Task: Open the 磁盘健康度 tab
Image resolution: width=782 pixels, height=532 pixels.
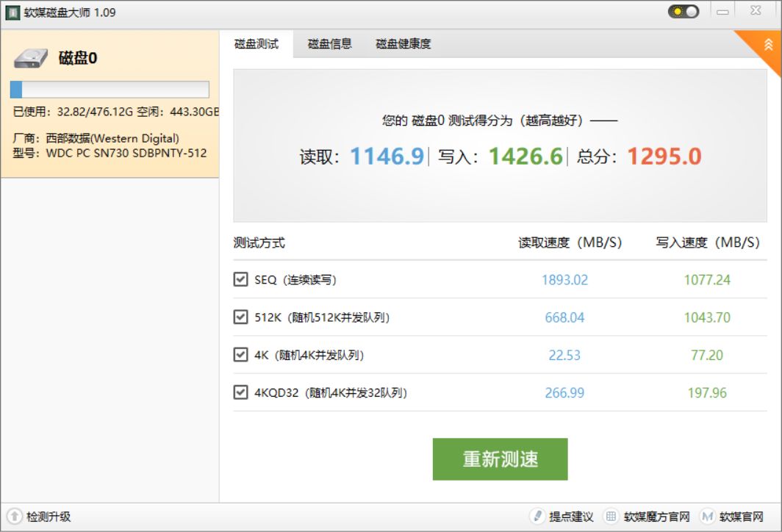Action: click(404, 44)
